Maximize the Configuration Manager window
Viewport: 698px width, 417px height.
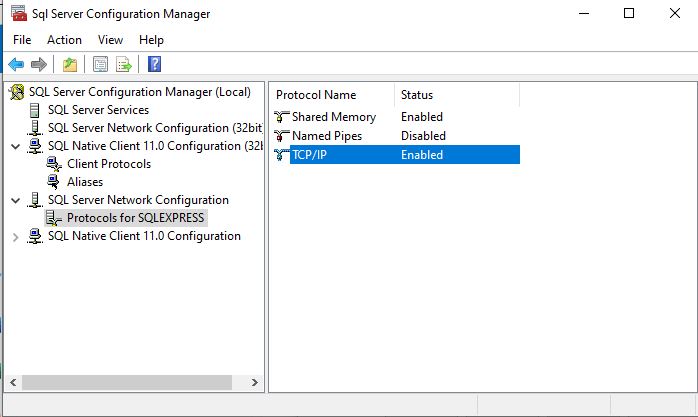tap(629, 13)
